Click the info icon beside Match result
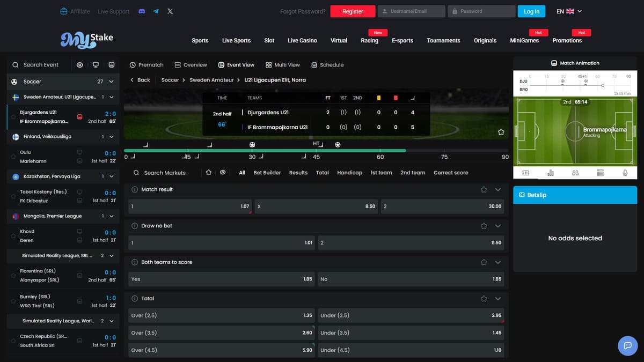 click(x=135, y=189)
